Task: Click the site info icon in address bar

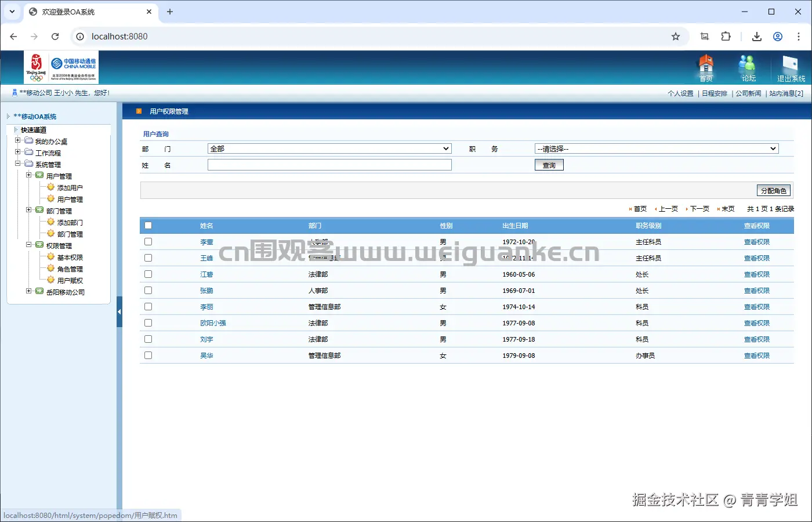Action: 80,37
